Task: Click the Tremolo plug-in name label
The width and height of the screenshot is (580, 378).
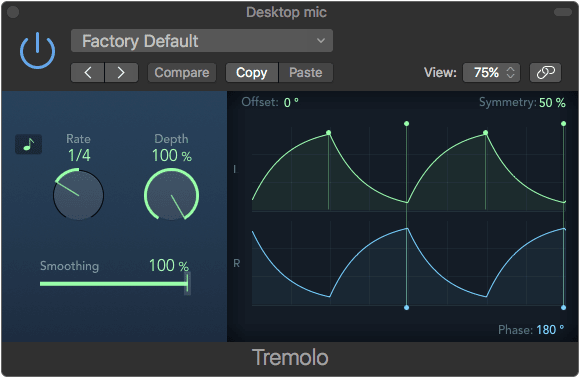Action: [x=290, y=358]
